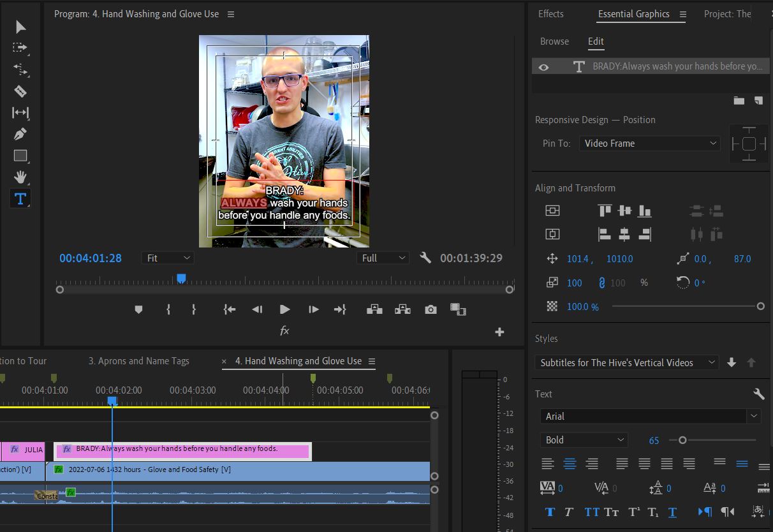Screen dimensions: 773x532
Task: Open the Aprons and Name Tags sequence tab
Action: pyautogui.click(x=138, y=361)
